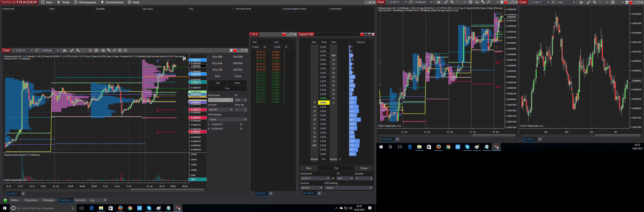644x212 pixels.
Task: Select drawing pencil in 60 Minute chart
Action: tap(446, 2)
